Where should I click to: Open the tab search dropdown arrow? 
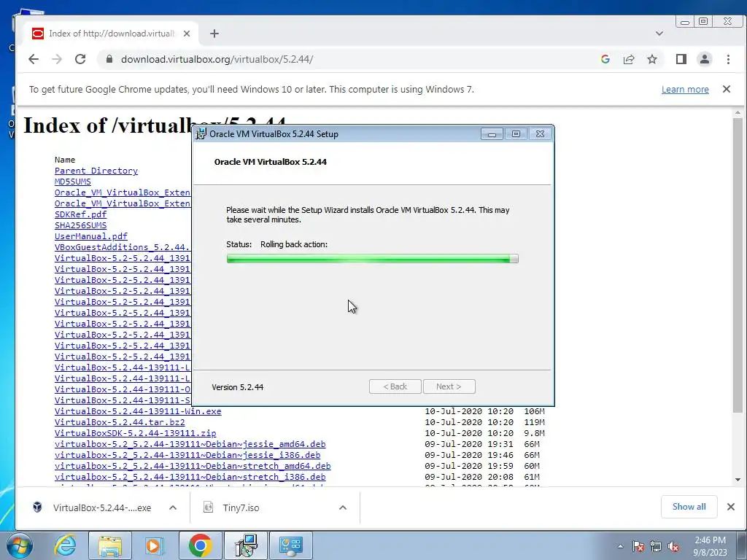pyautogui.click(x=659, y=34)
